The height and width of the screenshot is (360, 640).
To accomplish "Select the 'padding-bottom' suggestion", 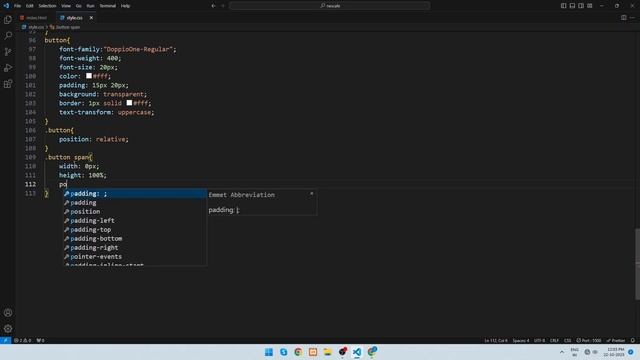I will [135, 239].
